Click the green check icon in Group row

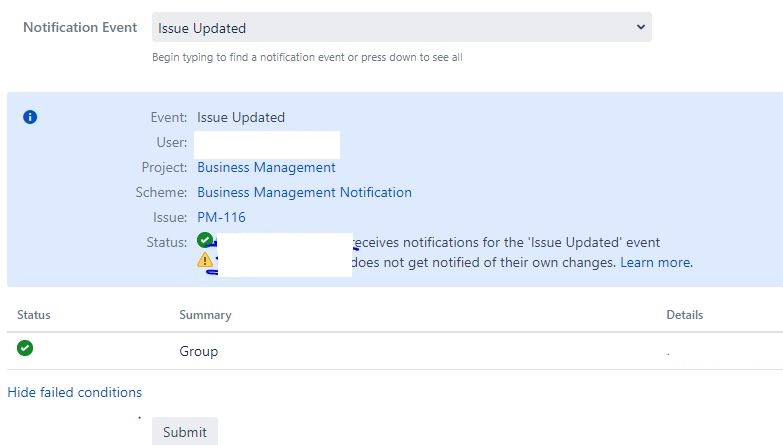click(25, 348)
